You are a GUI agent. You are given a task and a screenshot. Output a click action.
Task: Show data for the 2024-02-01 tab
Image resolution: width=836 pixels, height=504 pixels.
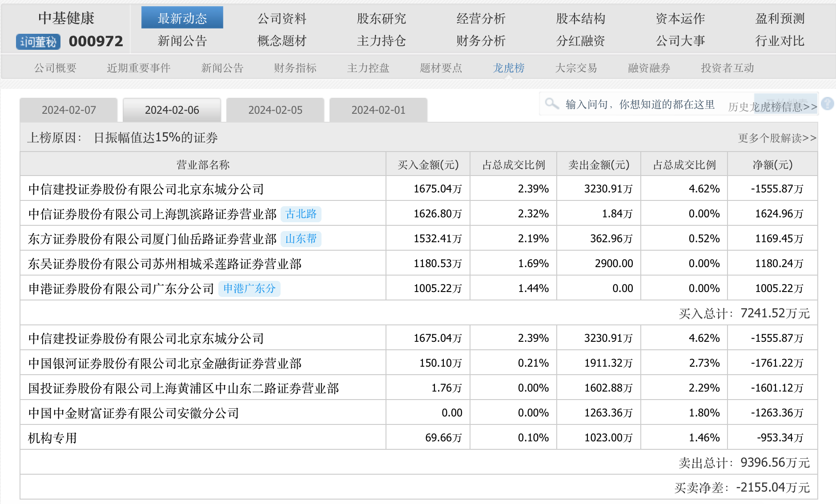(378, 110)
